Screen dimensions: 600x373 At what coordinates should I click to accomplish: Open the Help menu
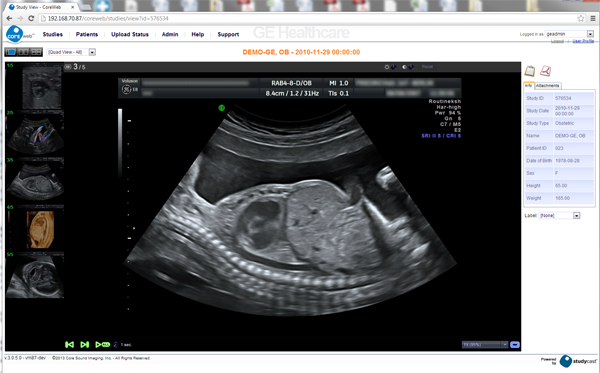pyautogui.click(x=197, y=34)
